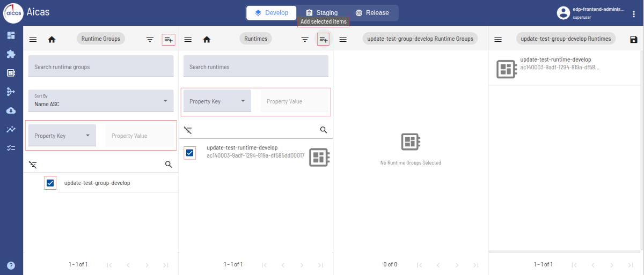Open the user account superuser menu

(590, 13)
